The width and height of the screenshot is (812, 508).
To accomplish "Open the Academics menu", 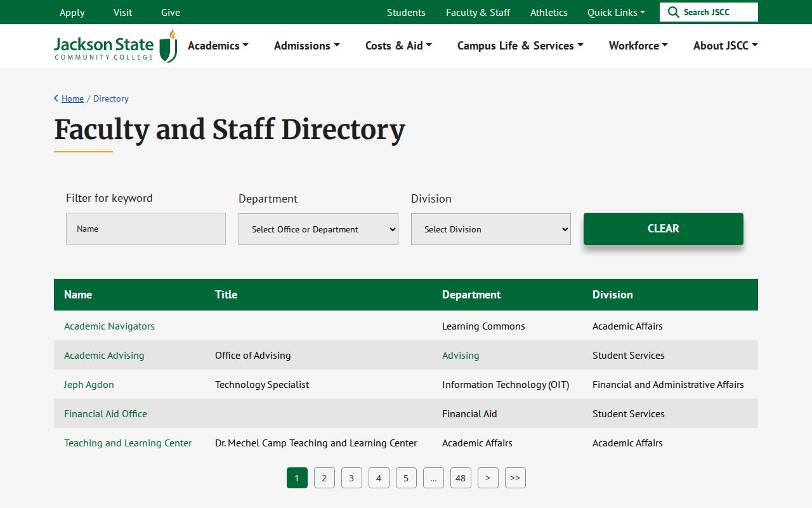I will 218,46.
